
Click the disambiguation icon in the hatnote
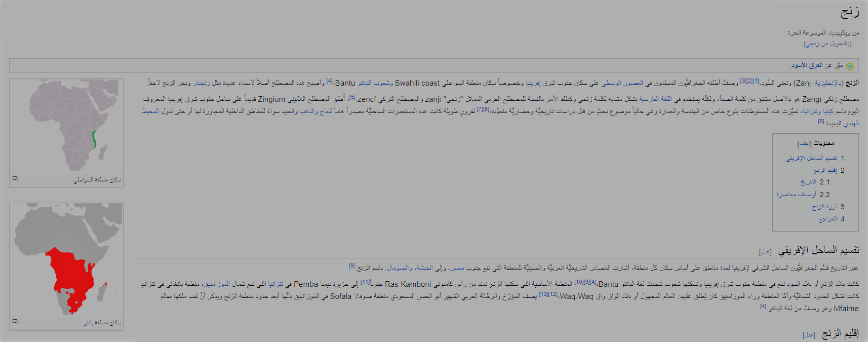coord(849,66)
